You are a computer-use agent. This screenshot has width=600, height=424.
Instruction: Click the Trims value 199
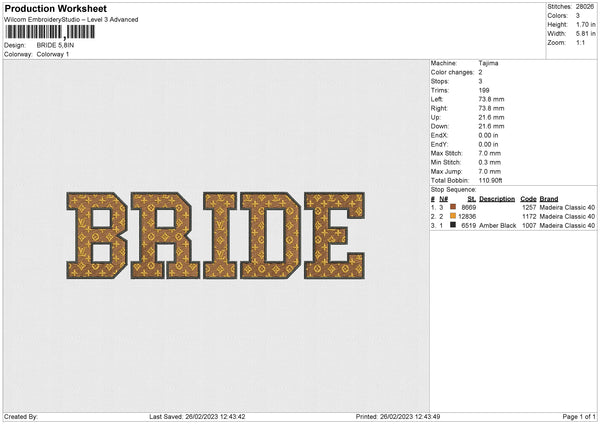[x=484, y=90]
